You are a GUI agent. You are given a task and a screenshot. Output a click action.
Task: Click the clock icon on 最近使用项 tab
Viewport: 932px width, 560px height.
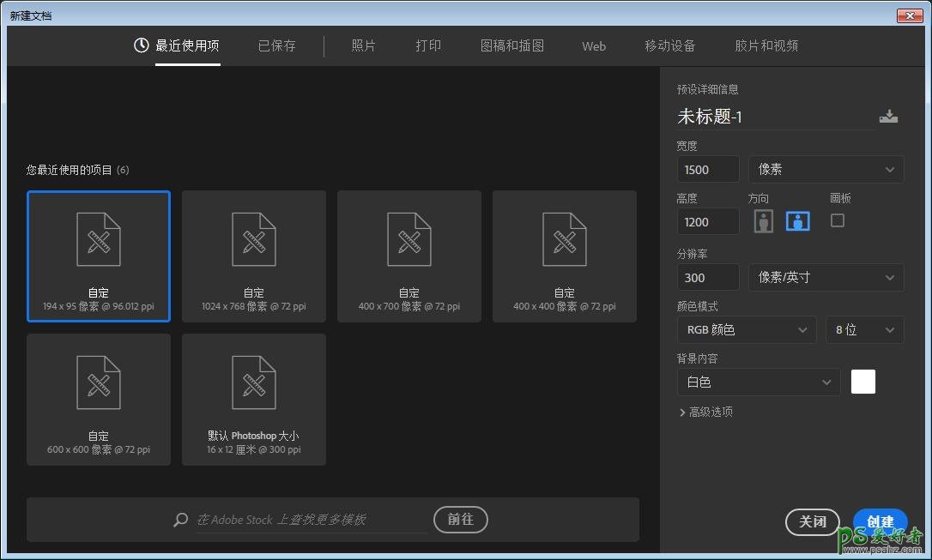coord(142,45)
